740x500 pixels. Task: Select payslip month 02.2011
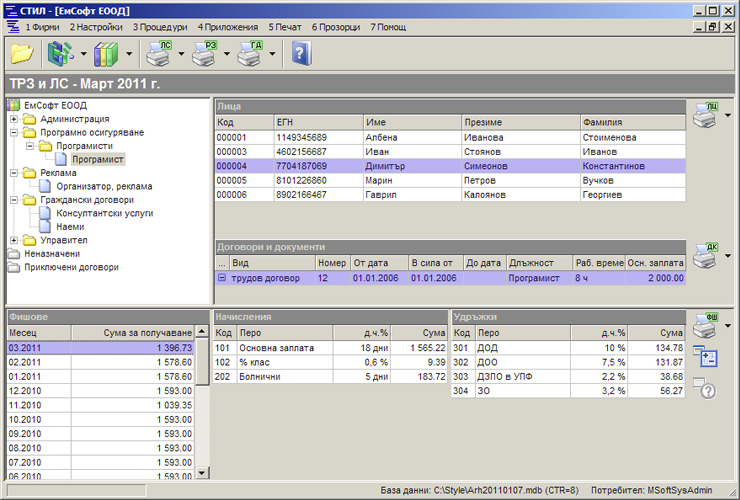(x=100, y=362)
